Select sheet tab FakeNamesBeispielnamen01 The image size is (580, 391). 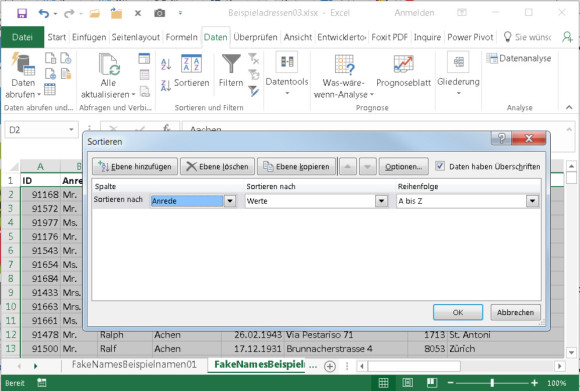coord(134,364)
